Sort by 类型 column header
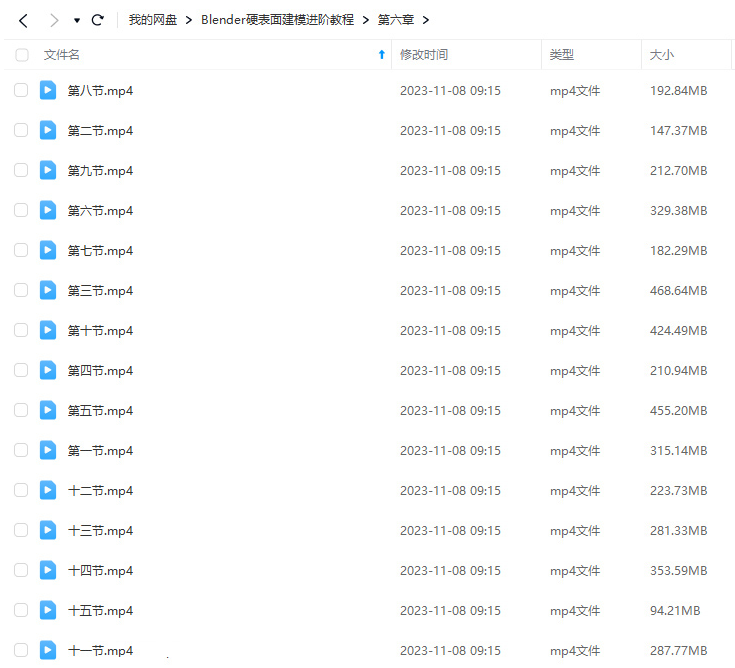Screen dimensions: 735x668 pos(562,55)
